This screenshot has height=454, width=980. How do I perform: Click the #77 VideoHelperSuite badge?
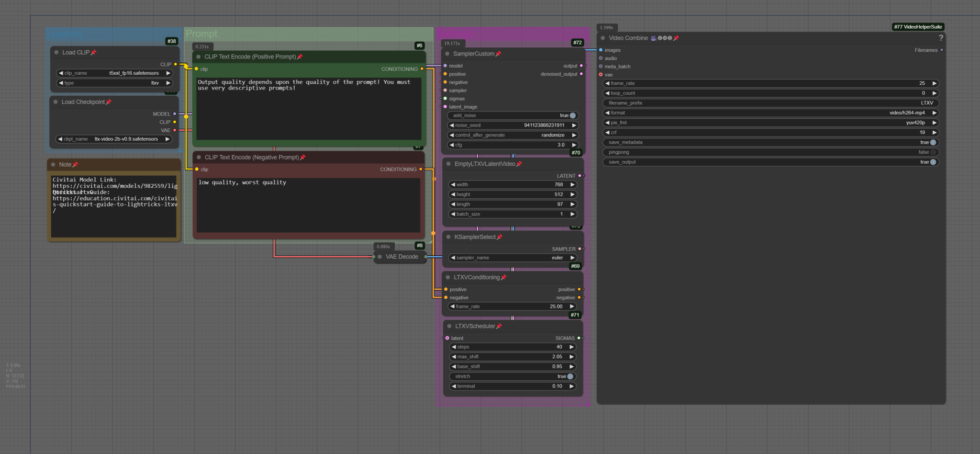click(x=918, y=27)
